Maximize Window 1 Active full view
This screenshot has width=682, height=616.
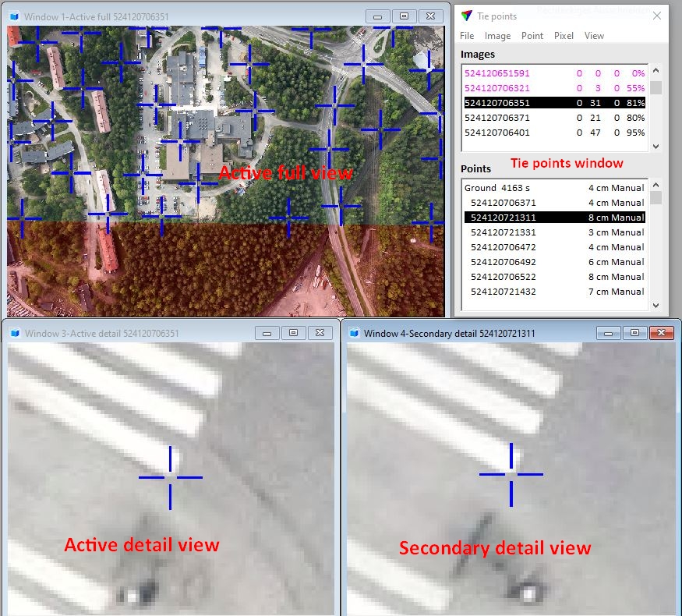(x=403, y=16)
